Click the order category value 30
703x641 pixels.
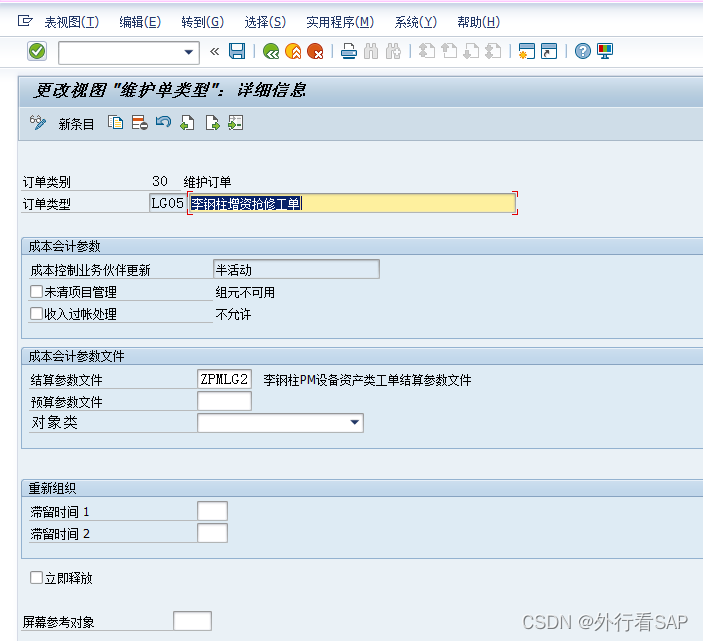pyautogui.click(x=160, y=181)
